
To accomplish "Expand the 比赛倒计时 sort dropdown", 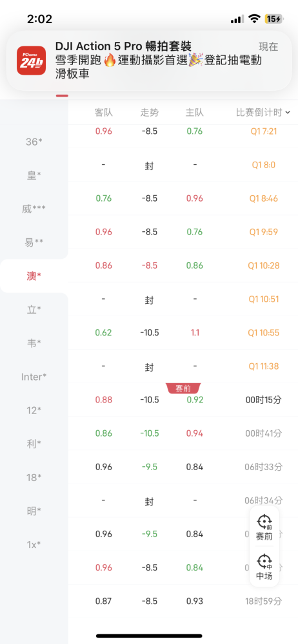I will tap(263, 113).
